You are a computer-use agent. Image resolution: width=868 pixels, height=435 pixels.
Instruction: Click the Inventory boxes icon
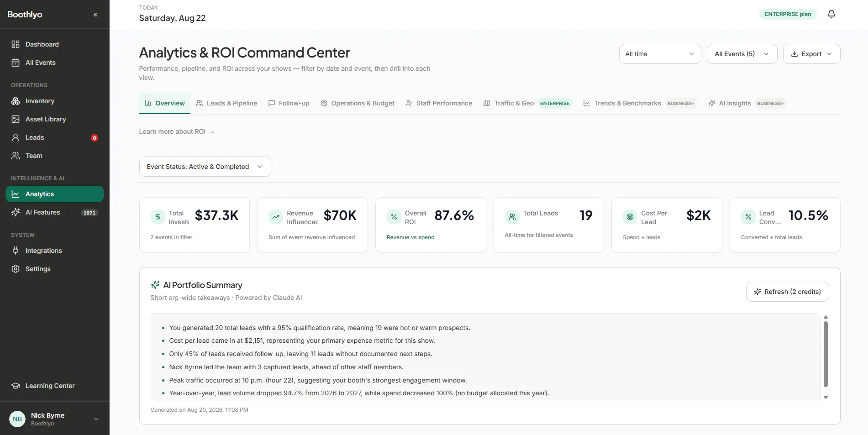pos(16,101)
